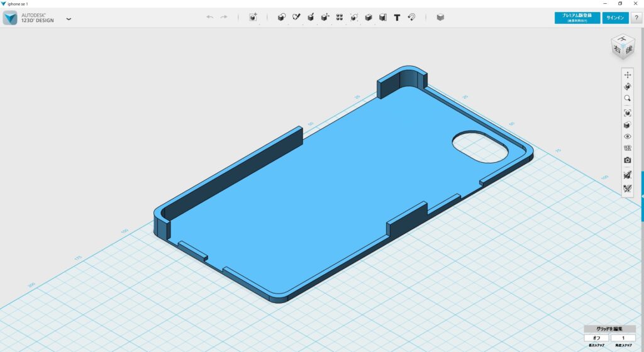Expand the collapsed right side panel handle
644x352 pixels.
(x=642, y=197)
